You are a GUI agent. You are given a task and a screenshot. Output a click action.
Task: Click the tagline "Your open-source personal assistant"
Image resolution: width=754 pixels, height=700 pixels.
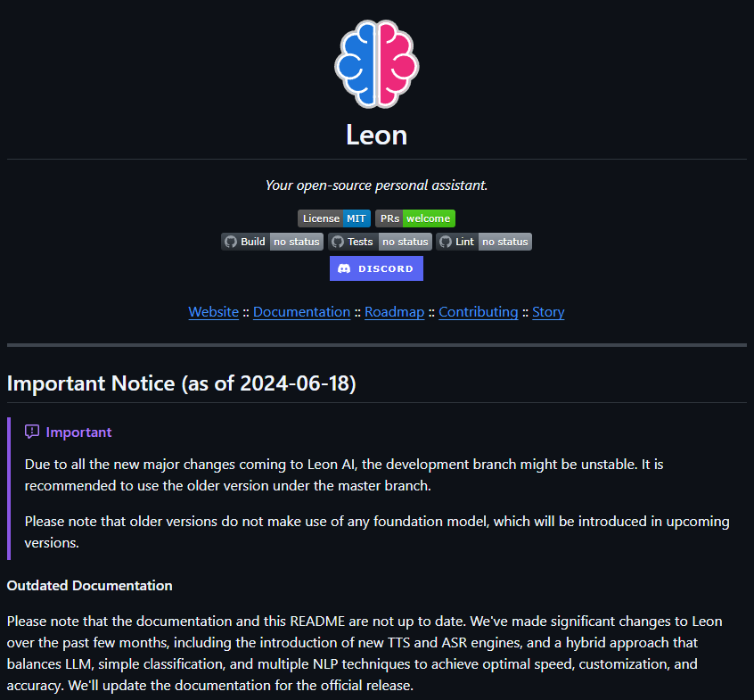coord(376,185)
